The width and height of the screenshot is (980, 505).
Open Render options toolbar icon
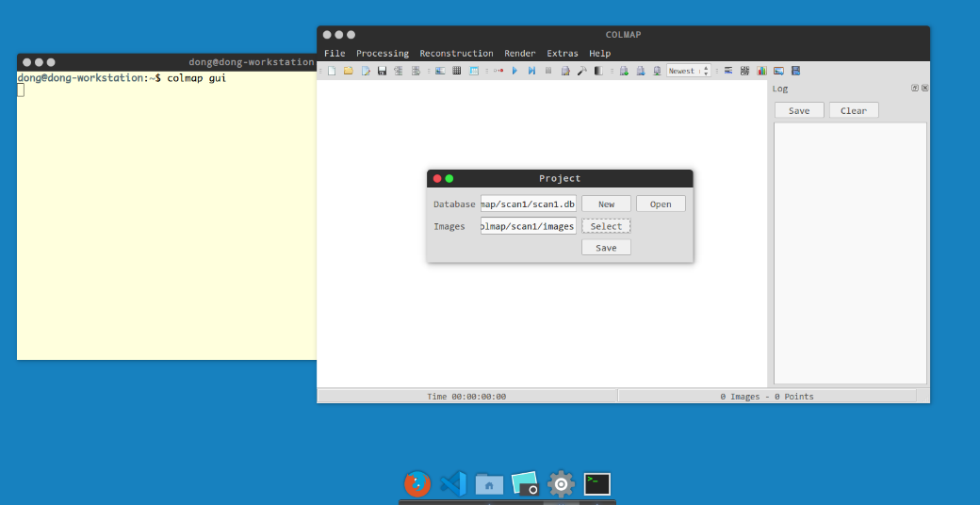pos(657,71)
